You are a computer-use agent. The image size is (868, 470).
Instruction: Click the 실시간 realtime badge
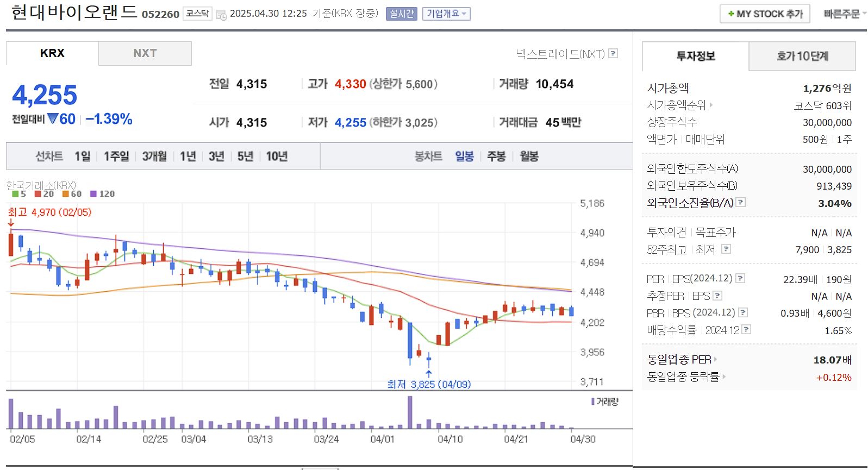[x=402, y=14]
